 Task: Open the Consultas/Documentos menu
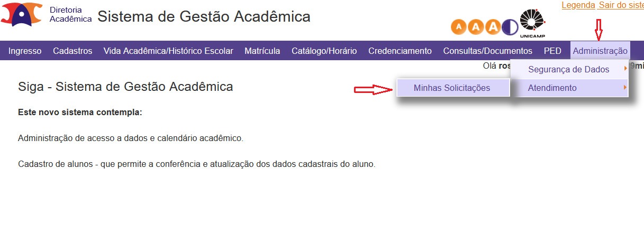point(488,51)
